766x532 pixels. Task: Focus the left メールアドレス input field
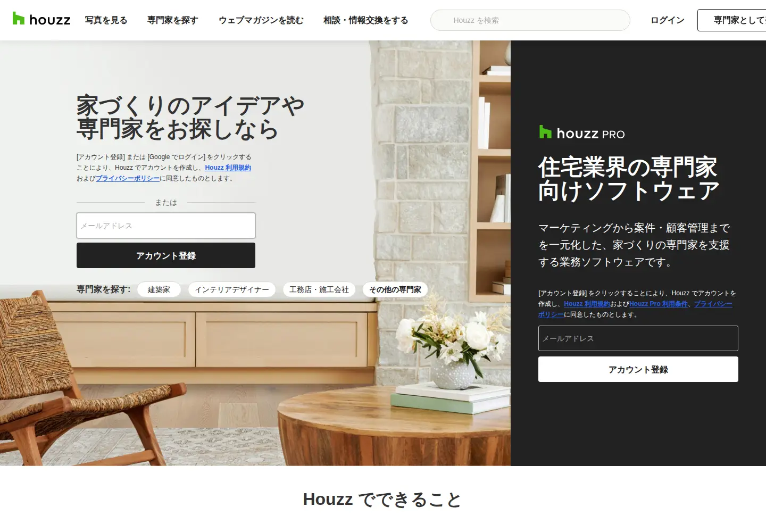click(166, 226)
